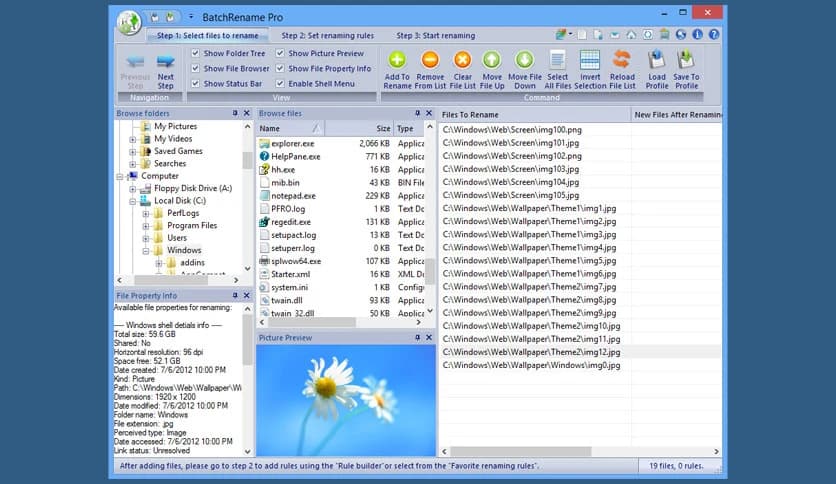
Task: Open the quick access customize dropdown arrow
Action: click(191, 17)
